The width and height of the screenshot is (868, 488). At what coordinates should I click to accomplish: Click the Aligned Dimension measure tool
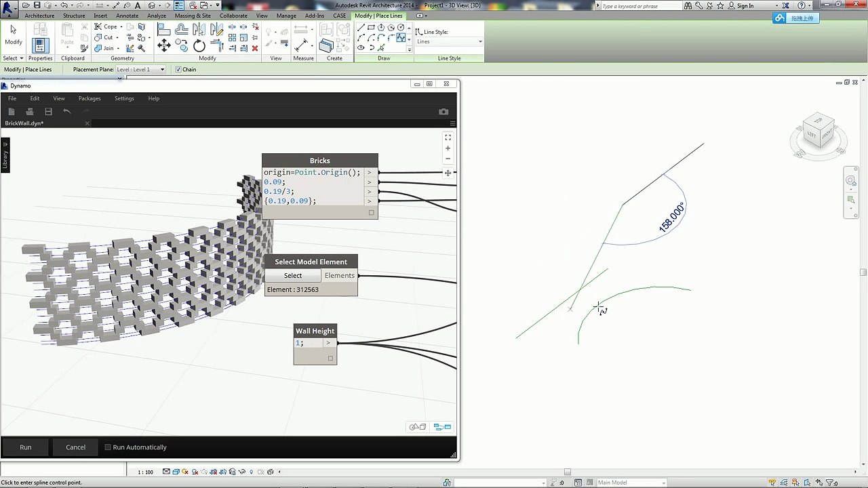pos(302,45)
